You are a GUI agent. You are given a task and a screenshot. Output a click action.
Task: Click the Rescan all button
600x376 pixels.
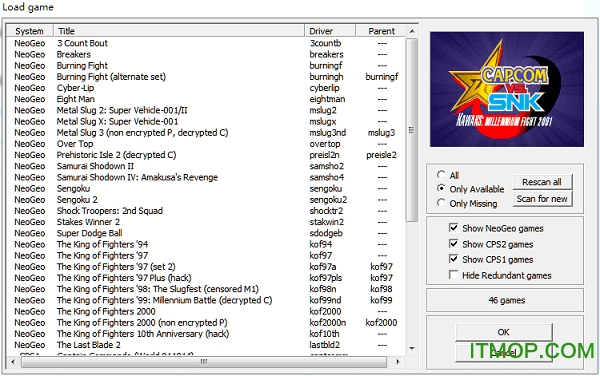pyautogui.click(x=542, y=182)
